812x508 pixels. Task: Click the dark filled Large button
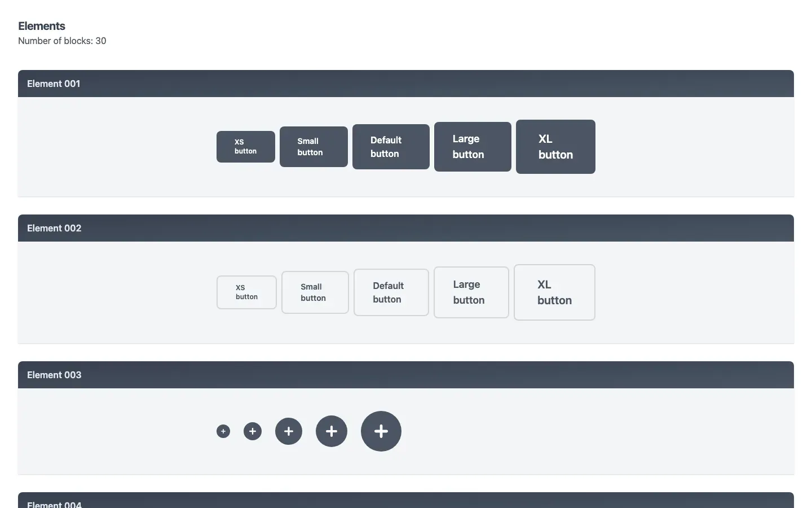[x=473, y=147]
